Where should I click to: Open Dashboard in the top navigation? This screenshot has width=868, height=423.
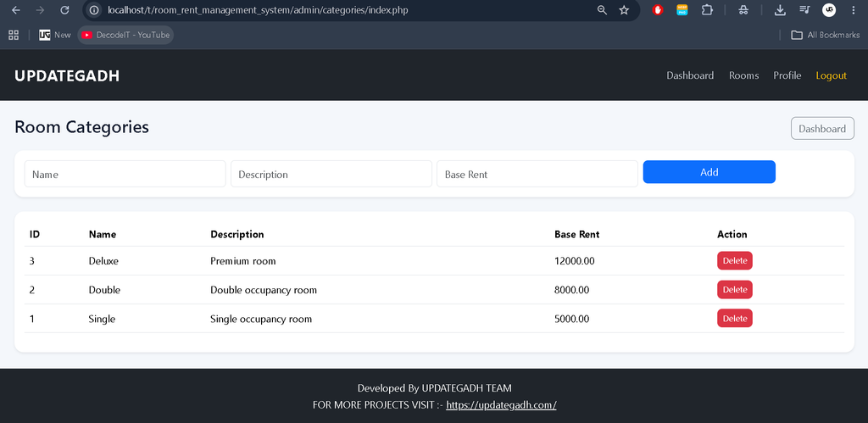coord(690,75)
